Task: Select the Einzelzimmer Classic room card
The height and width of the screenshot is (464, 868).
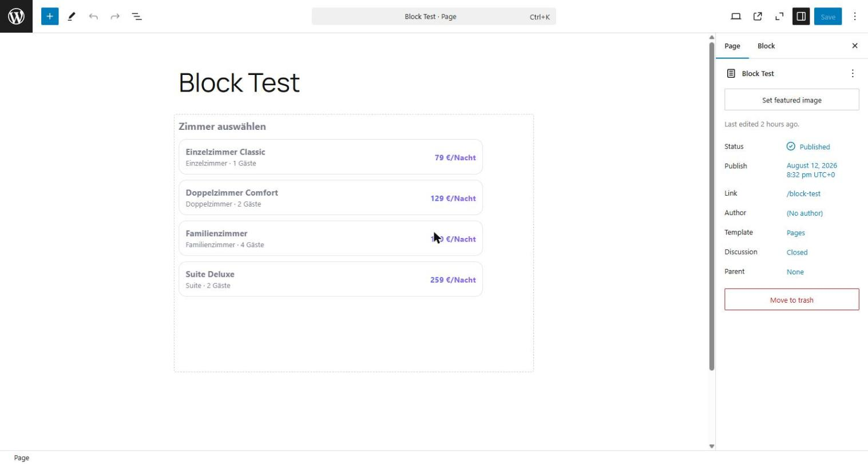Action: click(331, 157)
